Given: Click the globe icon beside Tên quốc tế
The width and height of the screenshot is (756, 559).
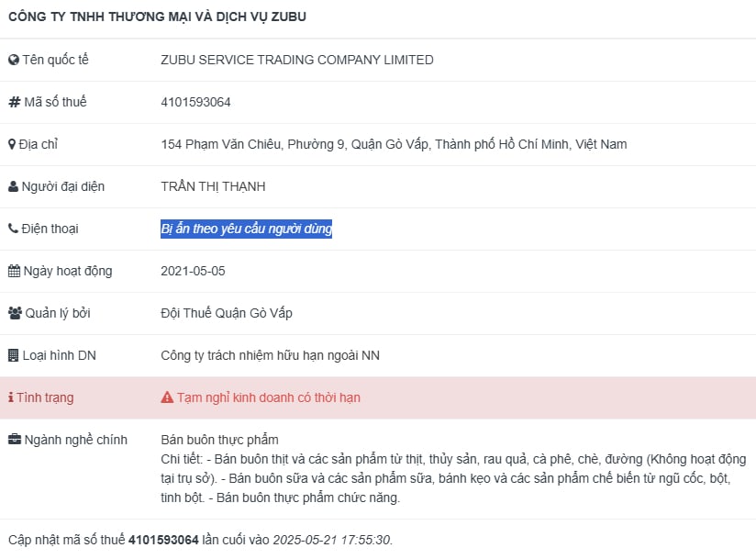Looking at the screenshot, I should point(14,60).
